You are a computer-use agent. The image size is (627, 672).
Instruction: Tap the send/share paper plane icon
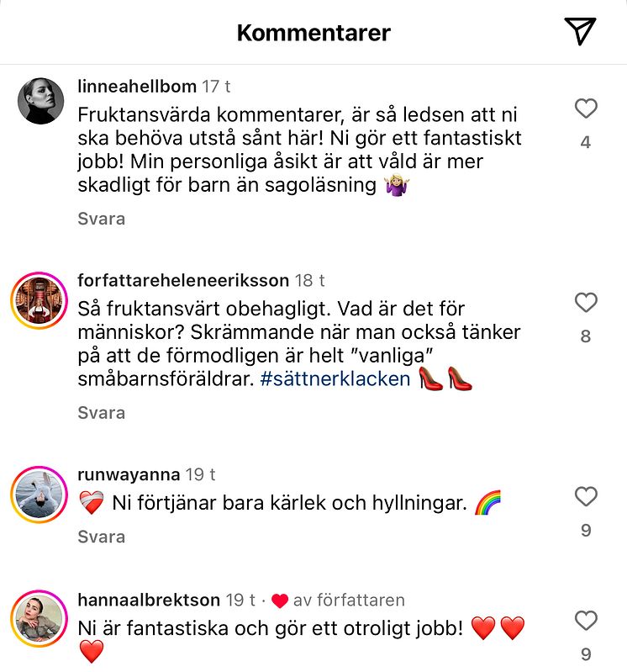(x=579, y=31)
